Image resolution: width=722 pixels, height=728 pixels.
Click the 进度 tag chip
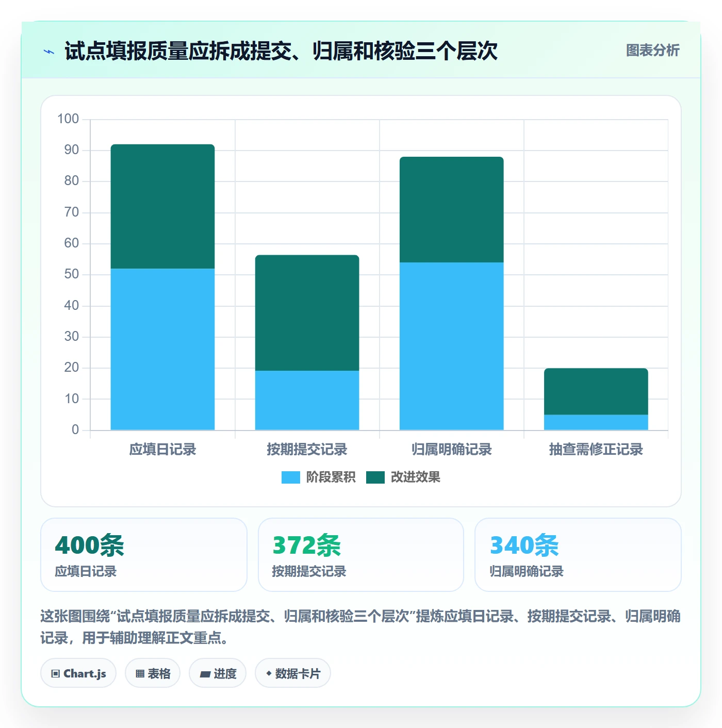coord(218,673)
